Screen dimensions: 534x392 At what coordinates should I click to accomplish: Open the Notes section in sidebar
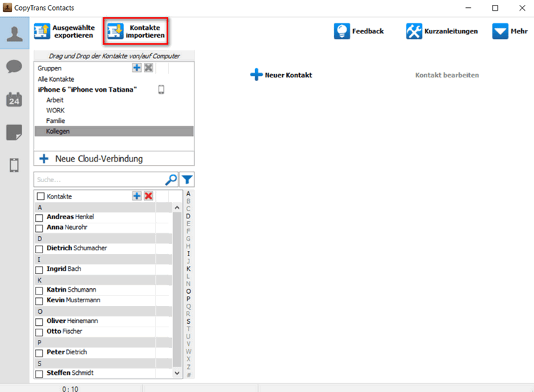click(14, 132)
